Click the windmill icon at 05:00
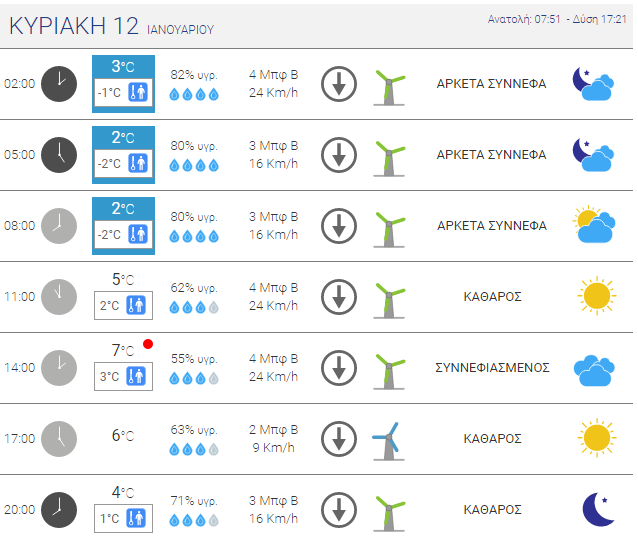The height and width of the screenshot is (545, 638). pos(387,155)
